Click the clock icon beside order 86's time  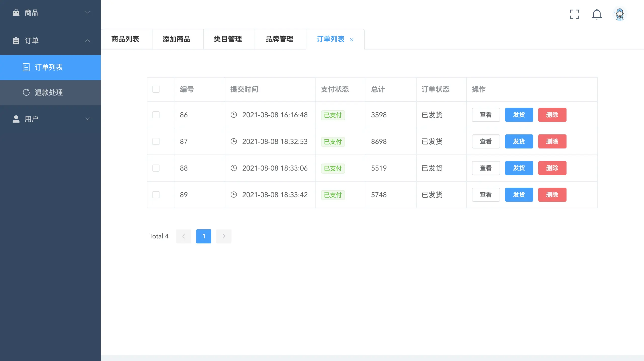234,115
